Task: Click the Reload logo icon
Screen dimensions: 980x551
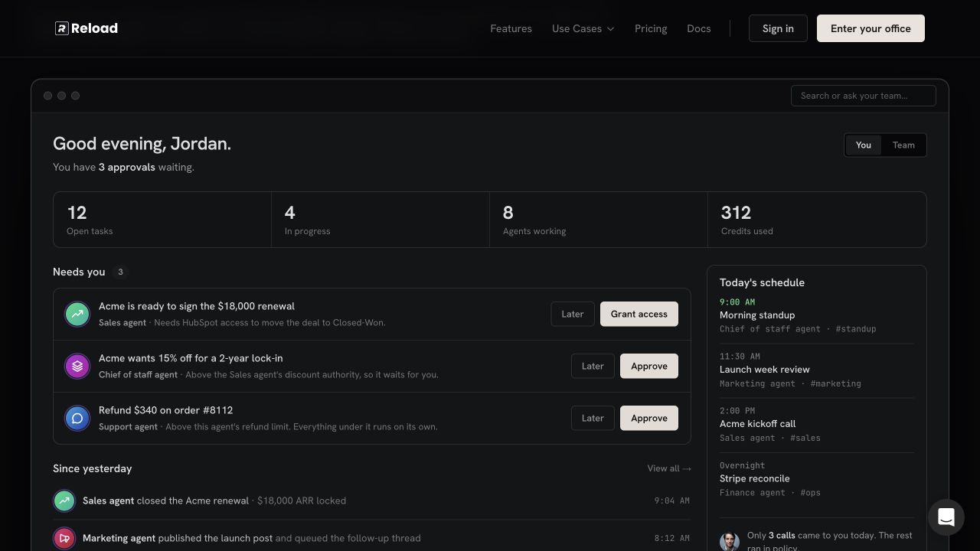Action: pos(62,28)
